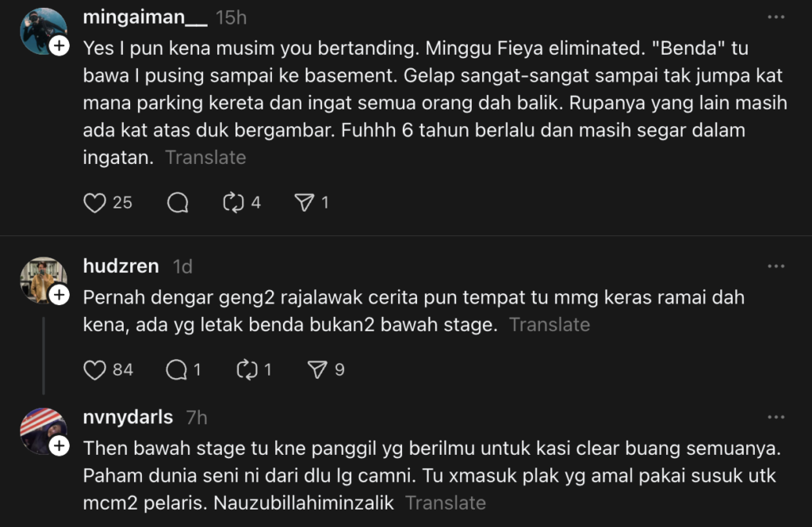This screenshot has width=812, height=527.
Task: Open replies on hudzren's post
Action: tap(175, 369)
